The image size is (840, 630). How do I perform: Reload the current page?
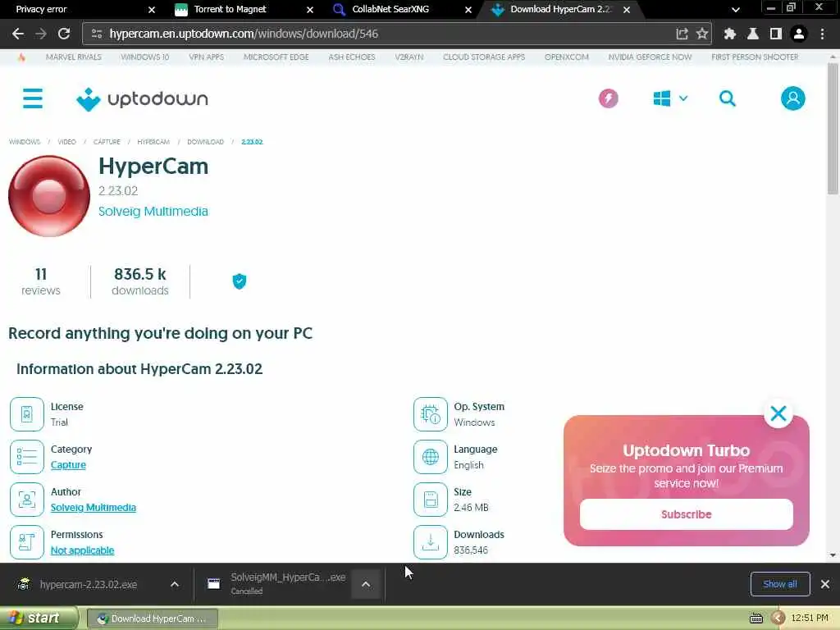tap(64, 34)
